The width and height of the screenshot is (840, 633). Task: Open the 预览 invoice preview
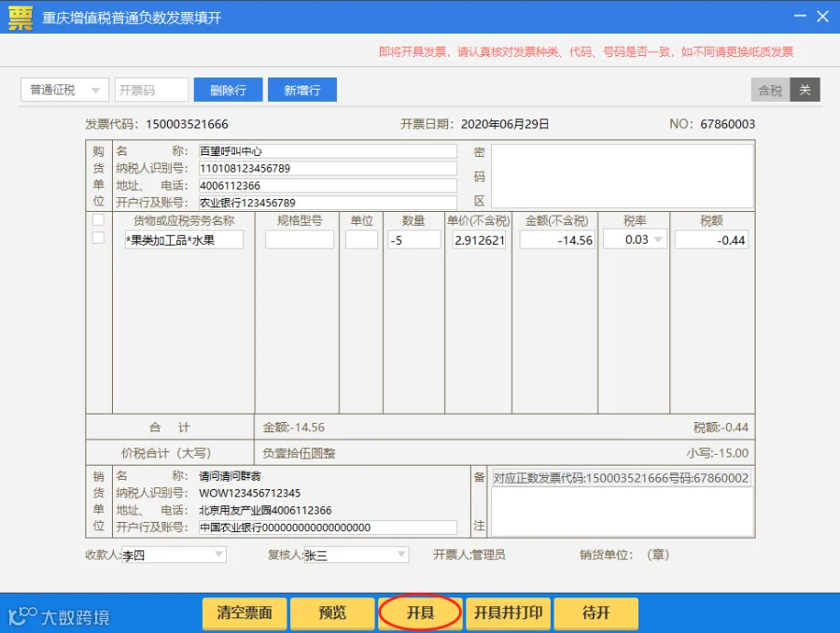coord(332,612)
